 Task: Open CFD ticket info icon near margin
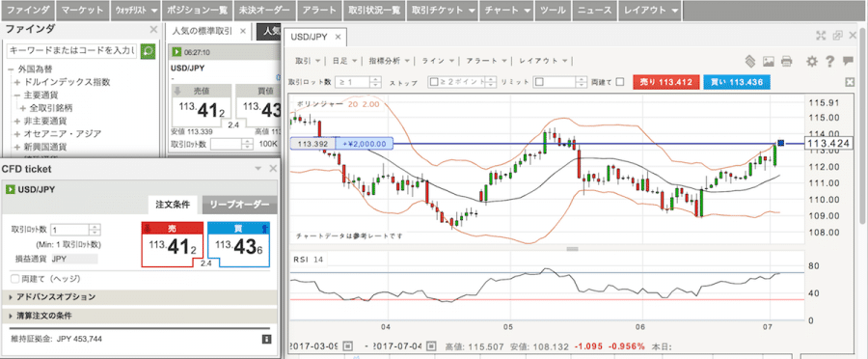(x=266, y=339)
